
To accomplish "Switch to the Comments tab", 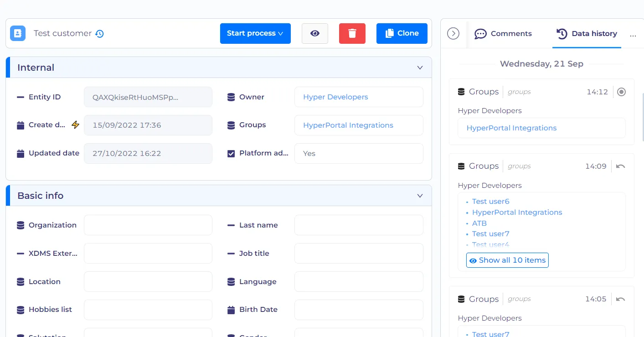I will pyautogui.click(x=503, y=34).
